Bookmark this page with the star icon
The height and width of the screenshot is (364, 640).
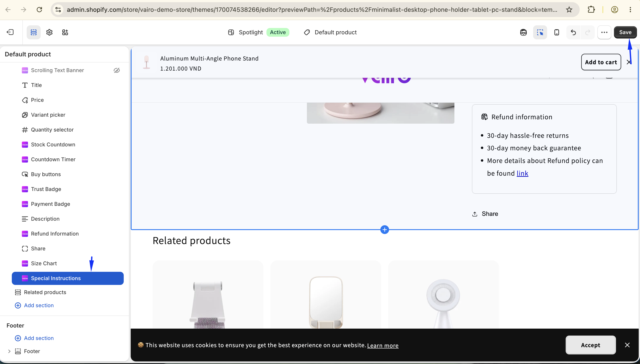click(569, 10)
